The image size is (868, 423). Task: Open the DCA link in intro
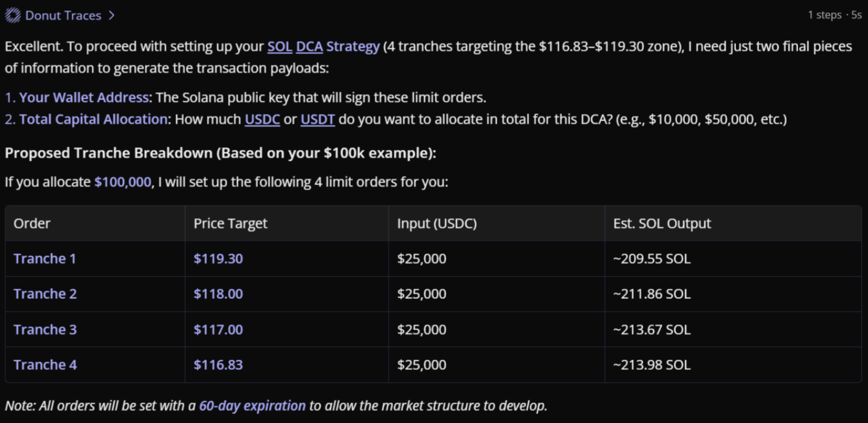309,46
